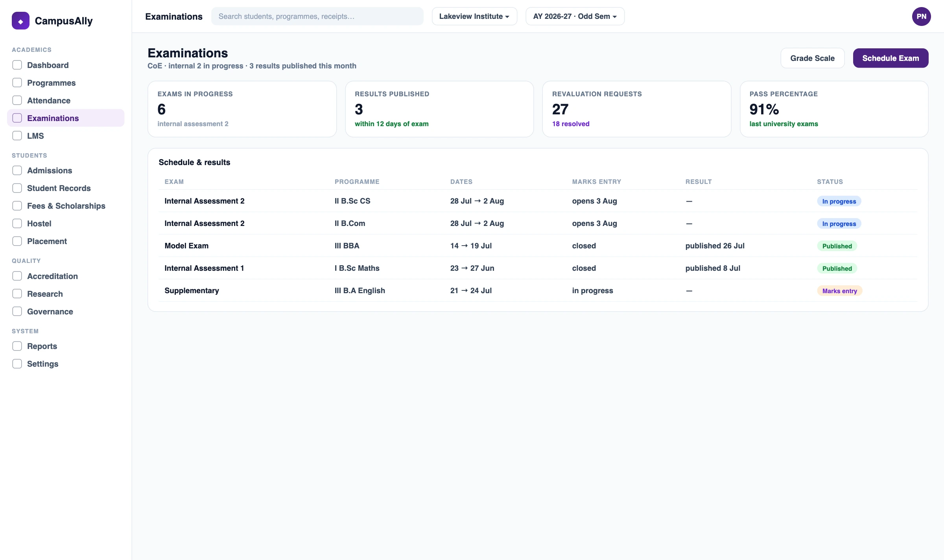Open the AY 2026-27 Odd Sem dropdown

[x=575, y=17]
